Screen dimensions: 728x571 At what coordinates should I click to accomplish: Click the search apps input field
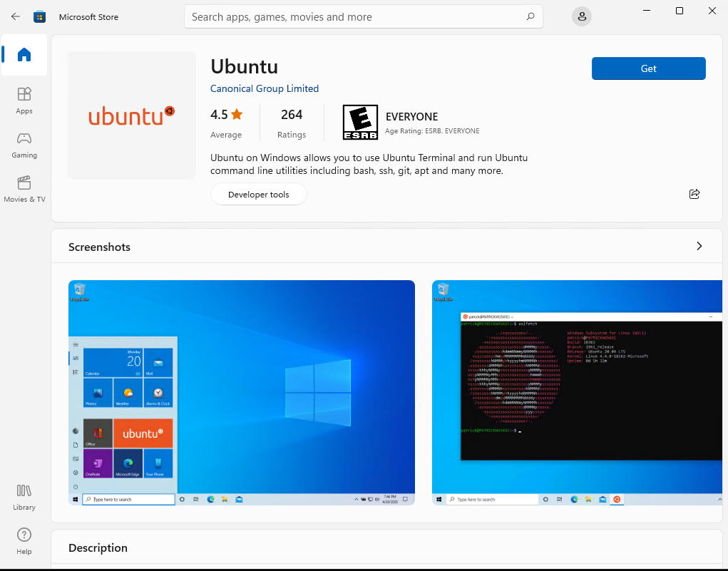[357, 16]
